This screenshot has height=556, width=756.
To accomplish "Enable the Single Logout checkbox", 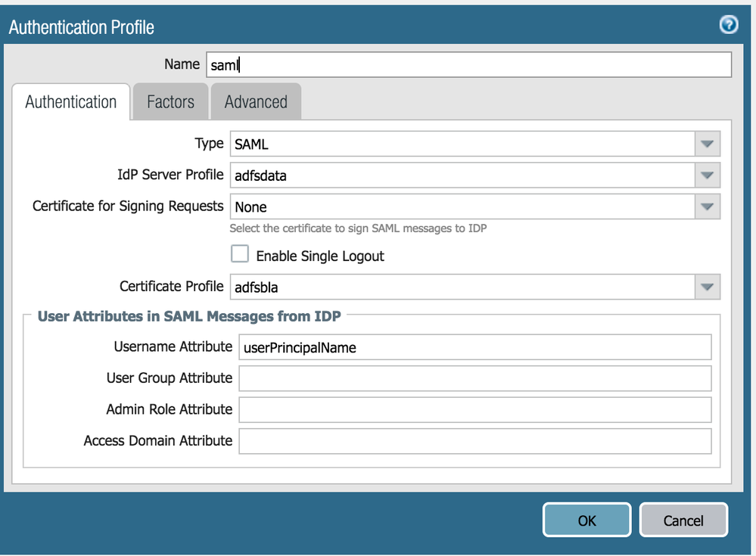I will [241, 256].
